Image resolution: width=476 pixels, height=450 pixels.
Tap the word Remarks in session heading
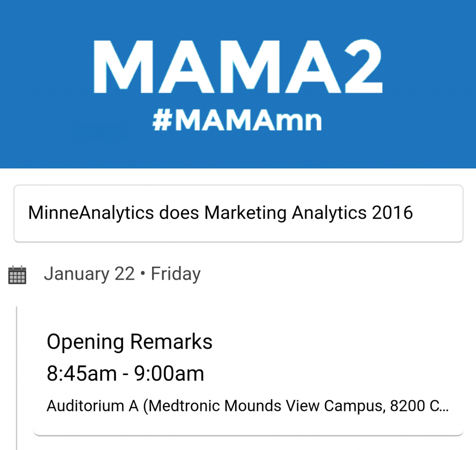pos(171,342)
